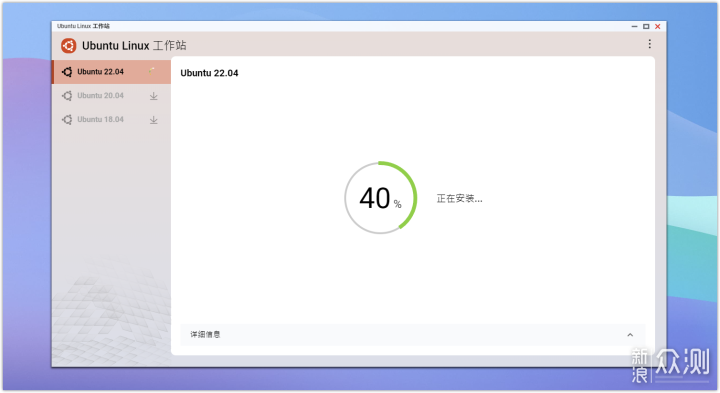Click the Ubuntu icon beside Ubuntu 18.04
720x393 pixels.
point(67,119)
